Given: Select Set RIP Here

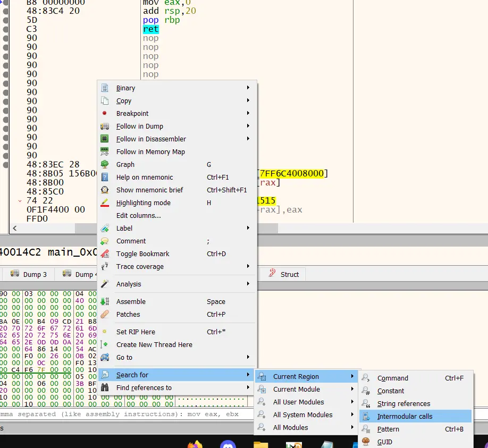Looking at the screenshot, I should tap(137, 332).
